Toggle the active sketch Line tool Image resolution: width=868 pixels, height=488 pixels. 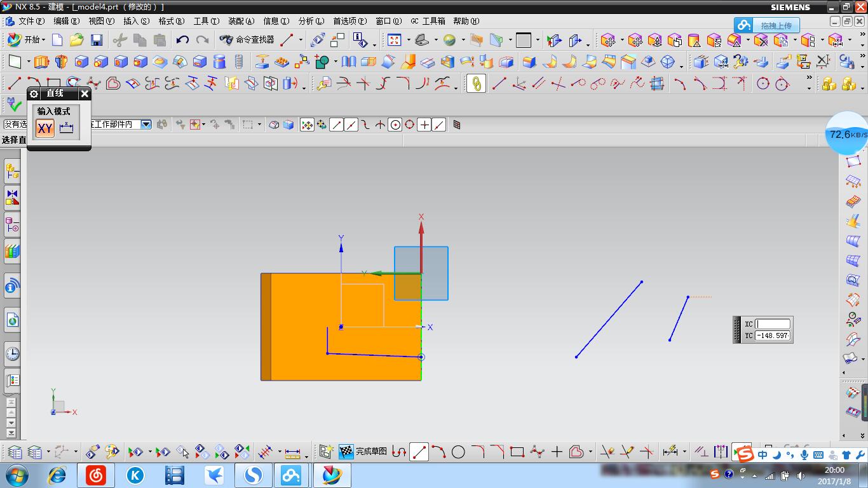coord(419,451)
